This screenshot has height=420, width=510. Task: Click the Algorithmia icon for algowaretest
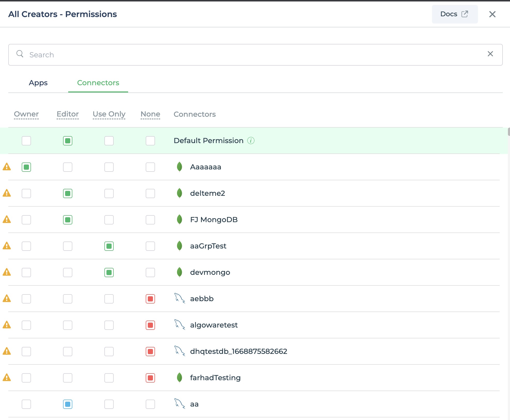tap(179, 325)
